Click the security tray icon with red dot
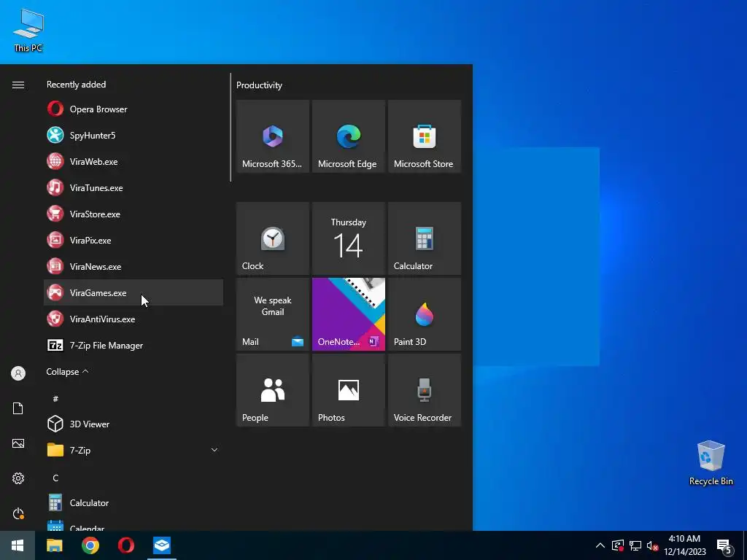The image size is (747, 560). point(617,545)
